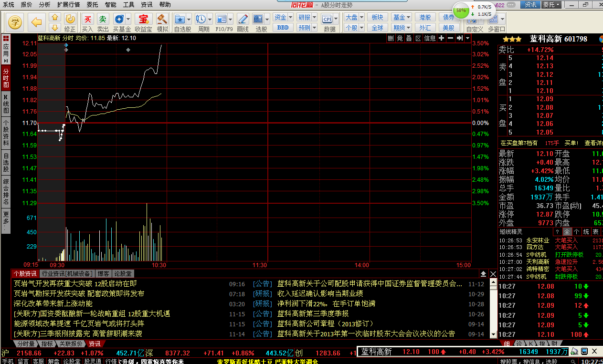Open the 委托 title bar dropdown
Screen dimensions: 603x364
(550, 4)
